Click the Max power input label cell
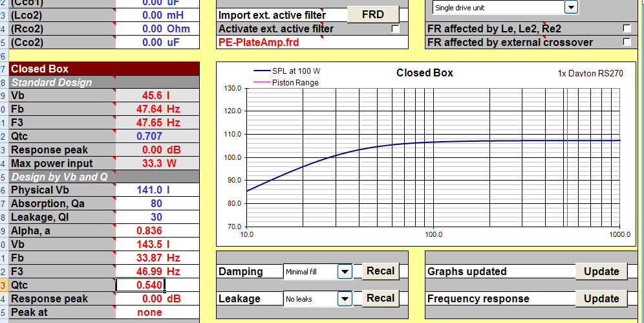 pos(63,164)
